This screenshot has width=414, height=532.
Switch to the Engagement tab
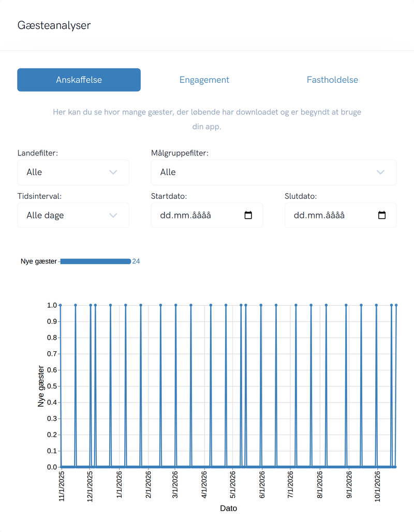point(204,80)
